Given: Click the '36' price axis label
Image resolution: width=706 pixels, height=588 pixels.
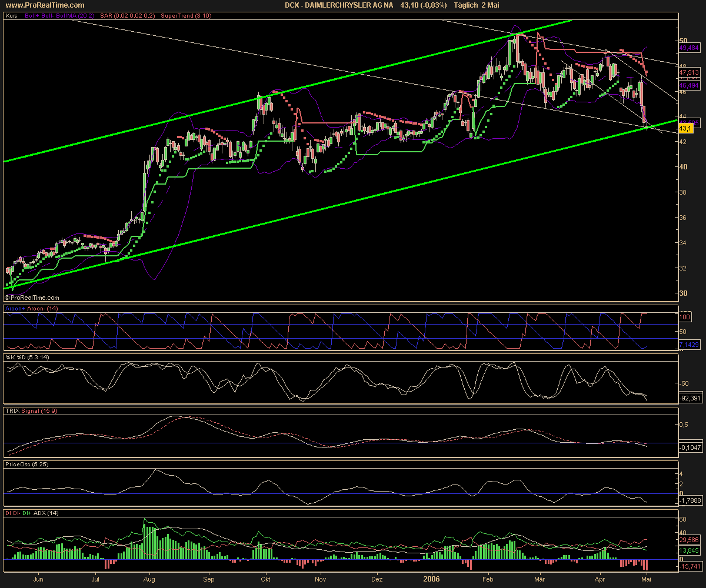Looking at the screenshot, I should point(683,218).
